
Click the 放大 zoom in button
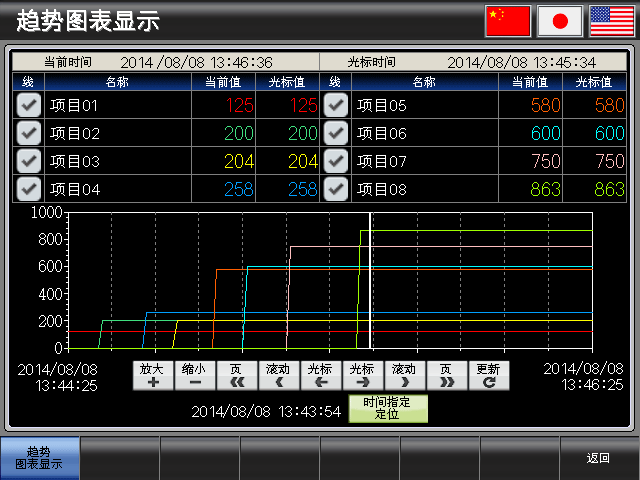[152, 375]
